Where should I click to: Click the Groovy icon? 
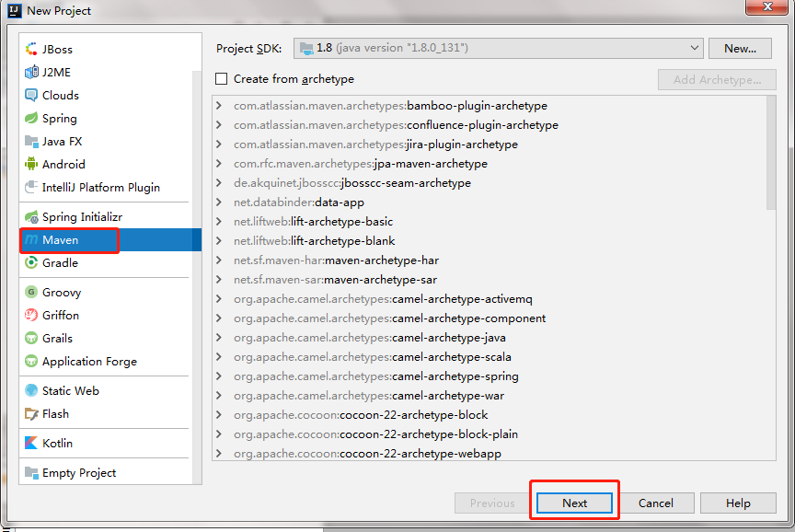point(31,292)
